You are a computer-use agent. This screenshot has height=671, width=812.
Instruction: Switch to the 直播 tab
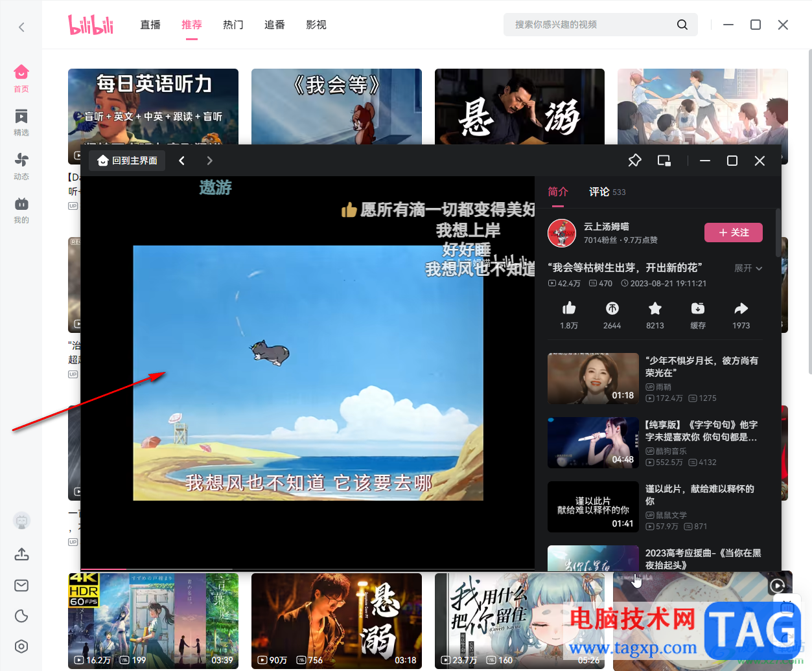(x=150, y=25)
